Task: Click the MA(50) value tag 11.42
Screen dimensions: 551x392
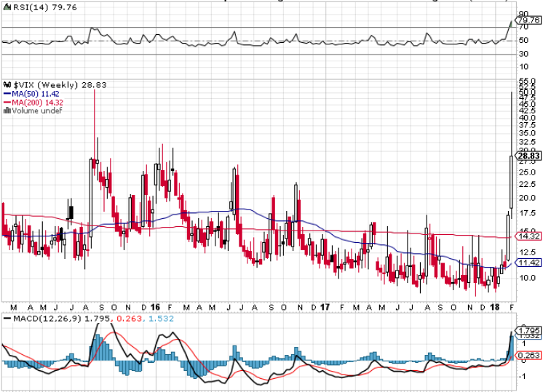Action: point(528,263)
